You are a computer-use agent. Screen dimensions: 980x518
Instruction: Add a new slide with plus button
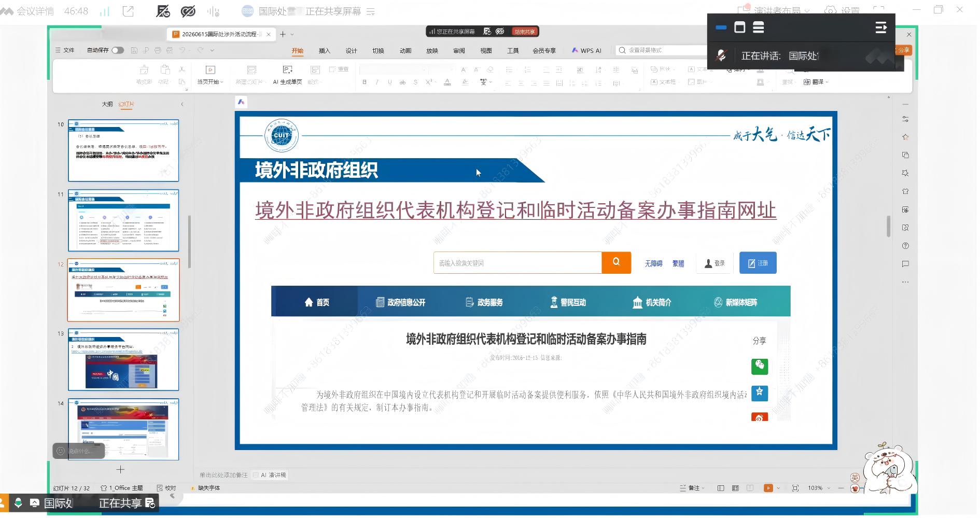[x=120, y=469]
